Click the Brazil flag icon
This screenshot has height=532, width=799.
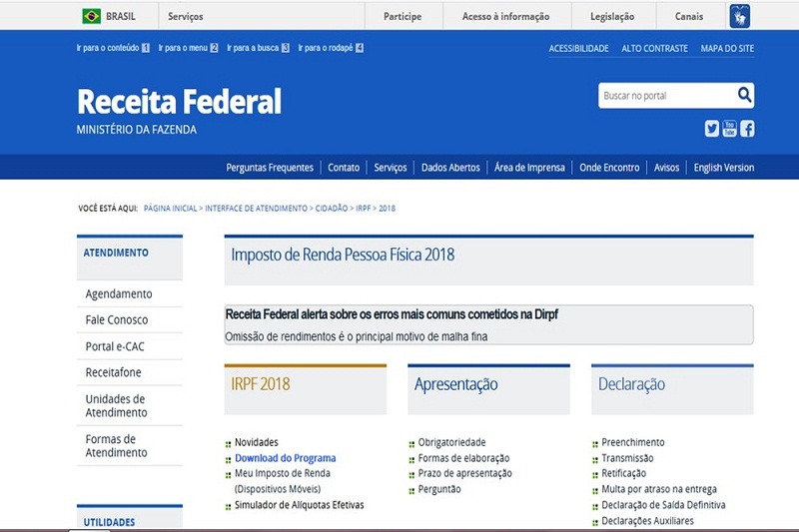(x=92, y=16)
